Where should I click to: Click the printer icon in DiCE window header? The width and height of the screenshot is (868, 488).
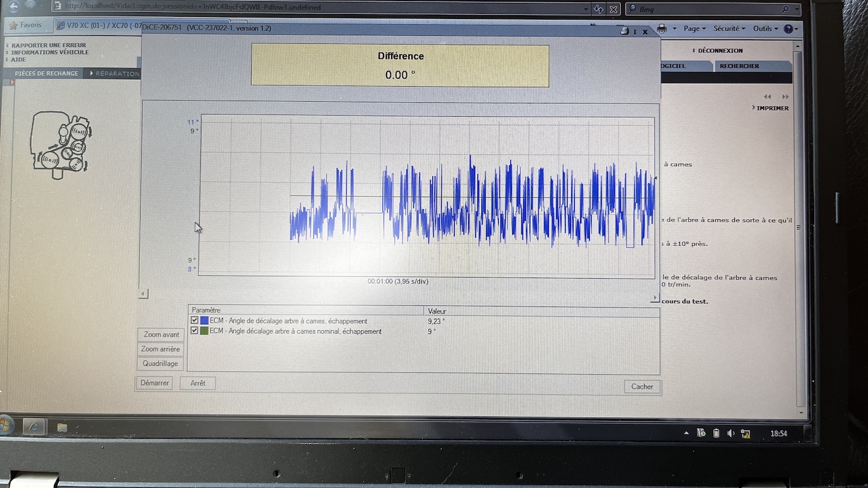pos(624,31)
